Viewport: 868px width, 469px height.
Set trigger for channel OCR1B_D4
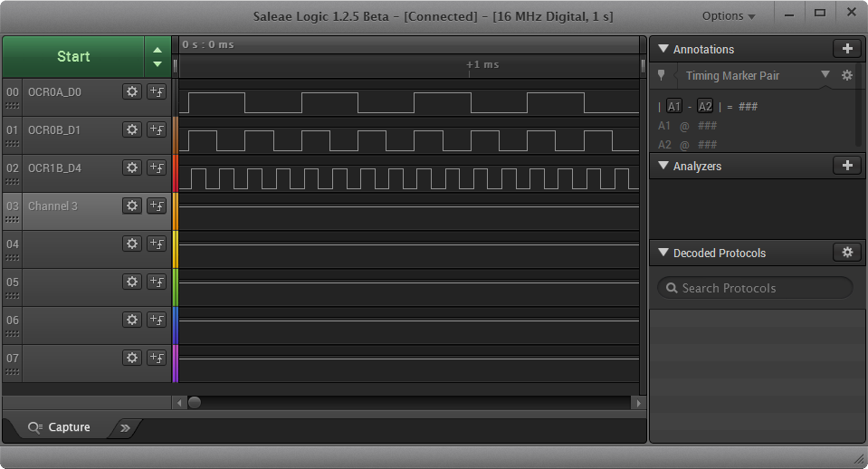tap(157, 167)
